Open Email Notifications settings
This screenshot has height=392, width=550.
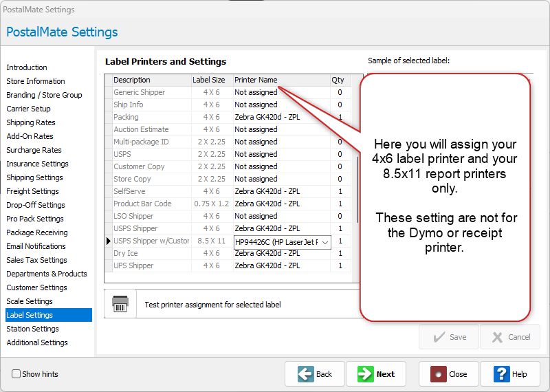coord(36,246)
